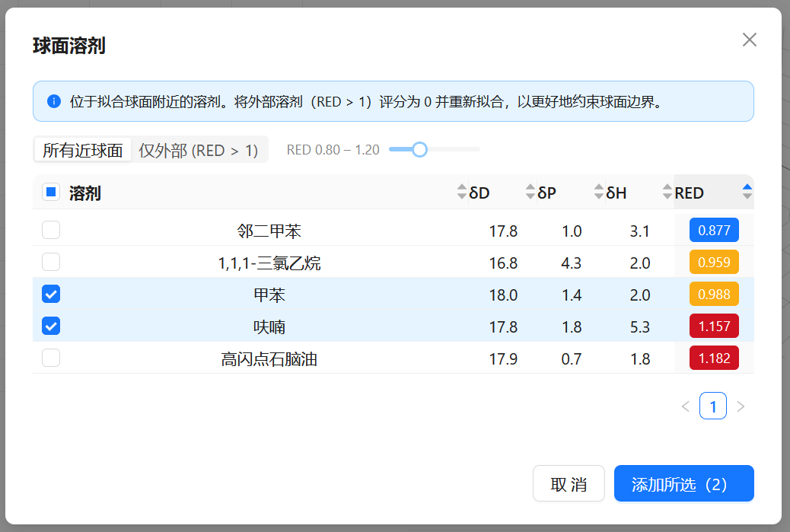Select page 1 in pagination
This screenshot has height=532, width=790.
[713, 406]
